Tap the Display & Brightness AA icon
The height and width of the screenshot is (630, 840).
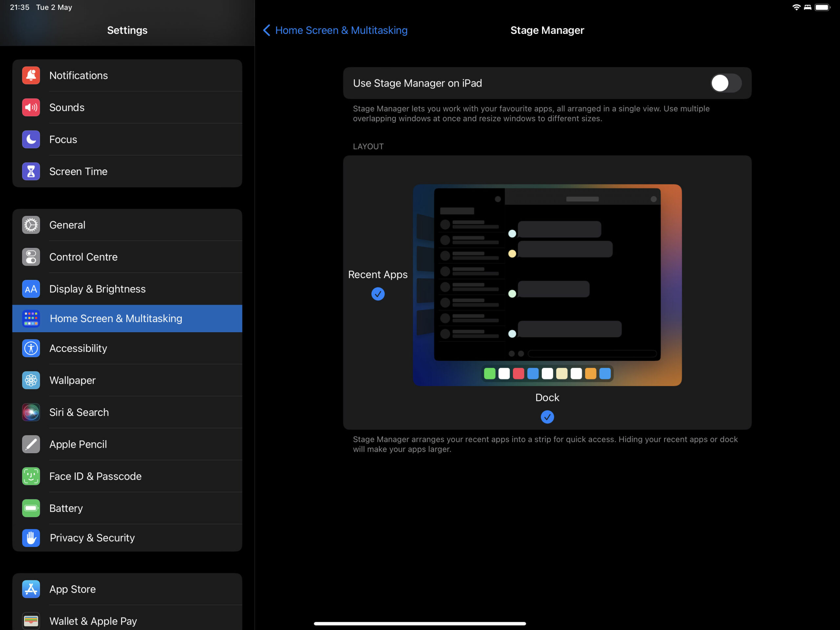pyautogui.click(x=31, y=289)
